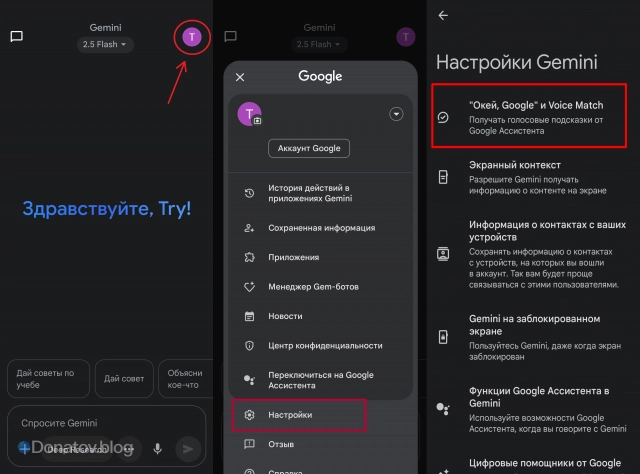Open 'Информация о контактах с ваших устройств'
640x474 pixels.
coord(533,254)
